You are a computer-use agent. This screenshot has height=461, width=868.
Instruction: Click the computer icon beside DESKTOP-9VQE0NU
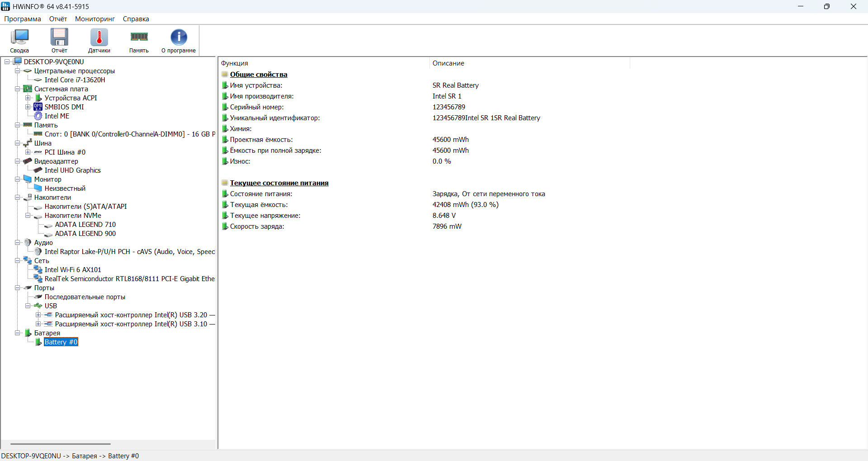(x=18, y=61)
